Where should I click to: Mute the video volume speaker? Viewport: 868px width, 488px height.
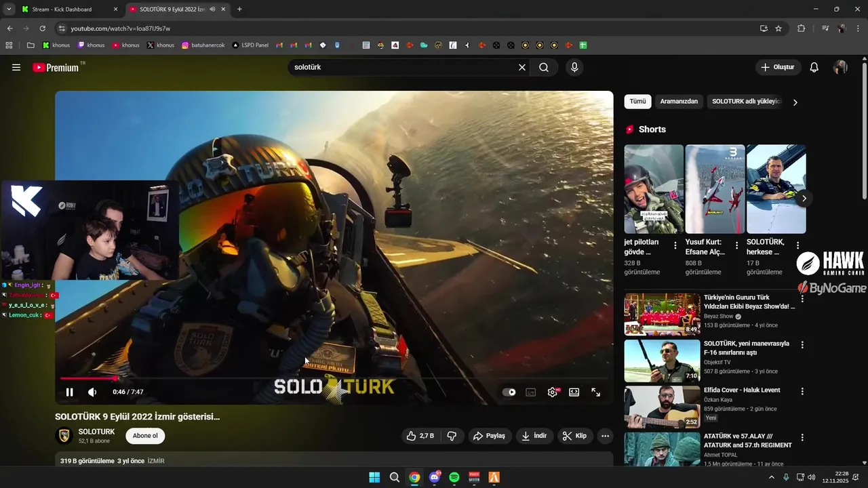coord(92,392)
